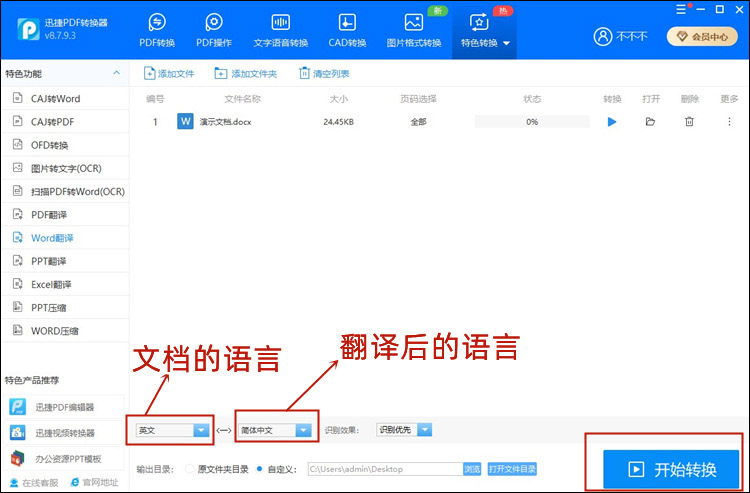Open the PDF转换 tab
The width and height of the screenshot is (750, 493).
(157, 30)
